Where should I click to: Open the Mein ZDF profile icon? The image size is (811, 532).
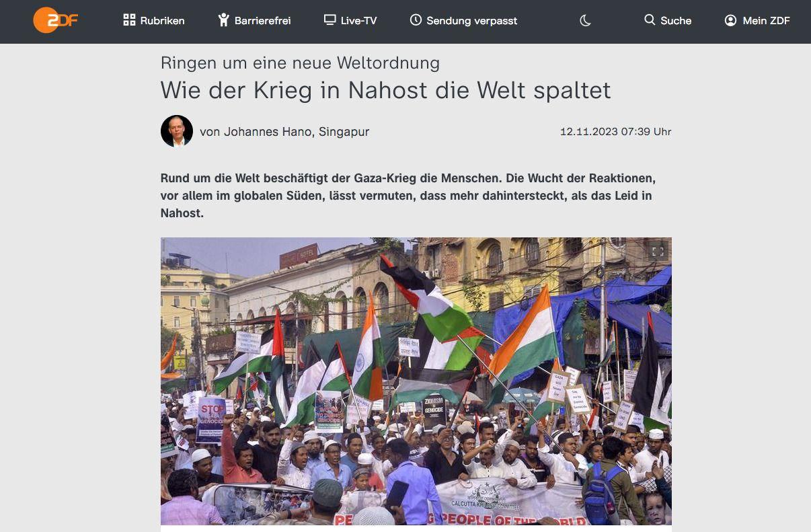[x=730, y=20]
